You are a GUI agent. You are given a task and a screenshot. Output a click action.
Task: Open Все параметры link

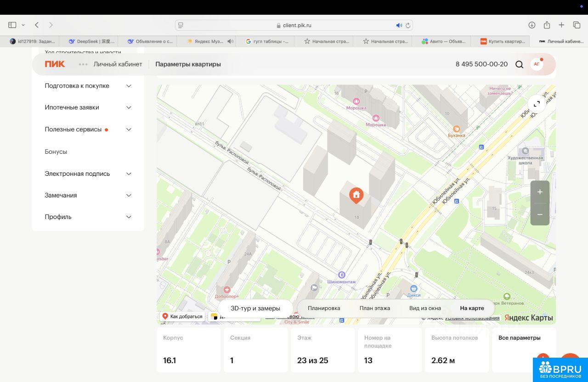pos(519,338)
